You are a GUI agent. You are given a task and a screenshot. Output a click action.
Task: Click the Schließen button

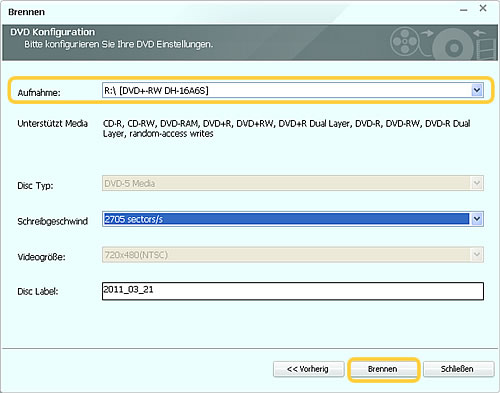pos(458,369)
